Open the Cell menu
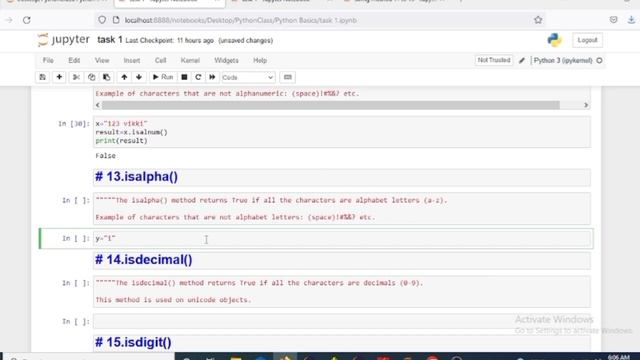This screenshot has height=360, width=640. (x=160, y=60)
